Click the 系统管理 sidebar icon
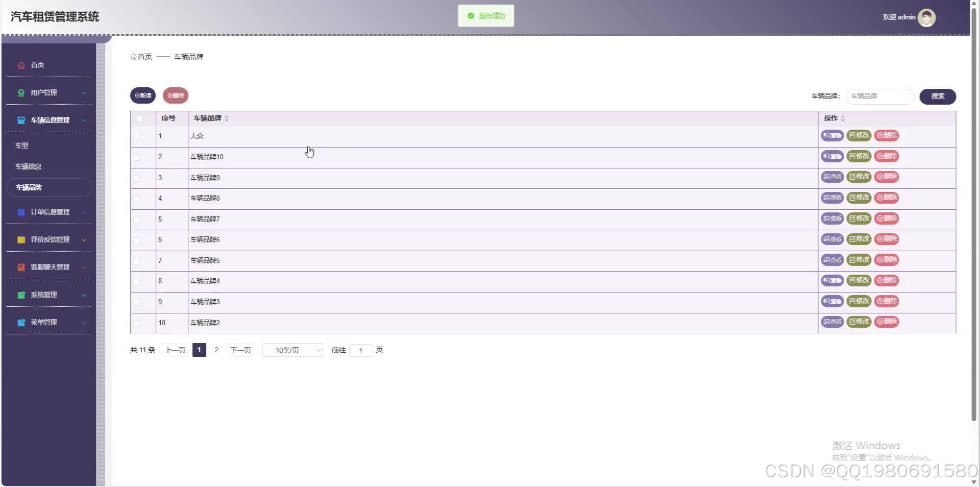Screen dimensions: 980x487 [21, 295]
